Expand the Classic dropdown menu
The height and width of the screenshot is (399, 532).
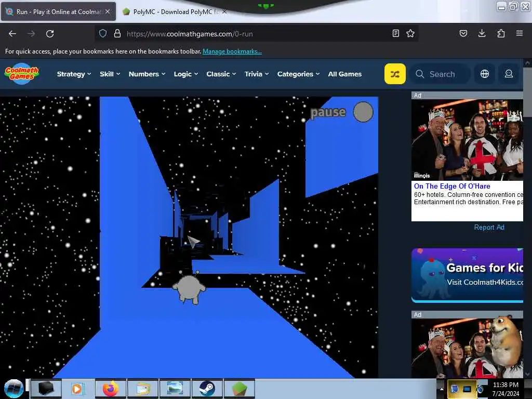click(221, 74)
